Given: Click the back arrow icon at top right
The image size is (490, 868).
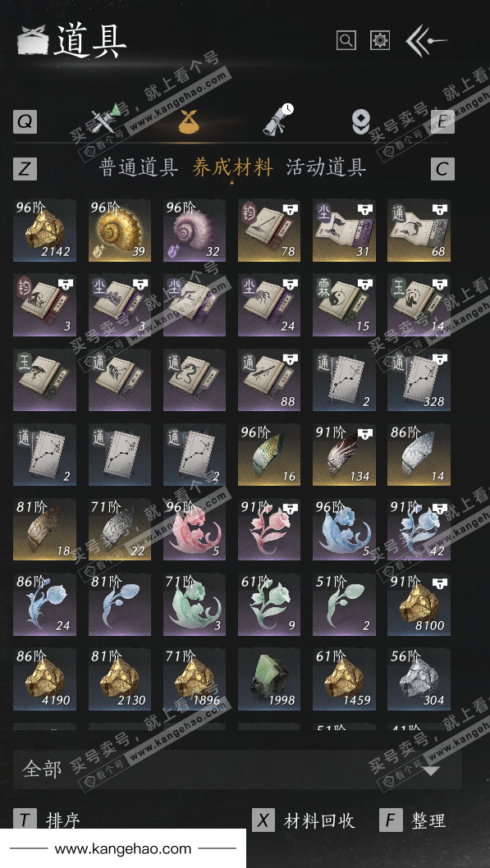Looking at the screenshot, I should pos(426,41).
